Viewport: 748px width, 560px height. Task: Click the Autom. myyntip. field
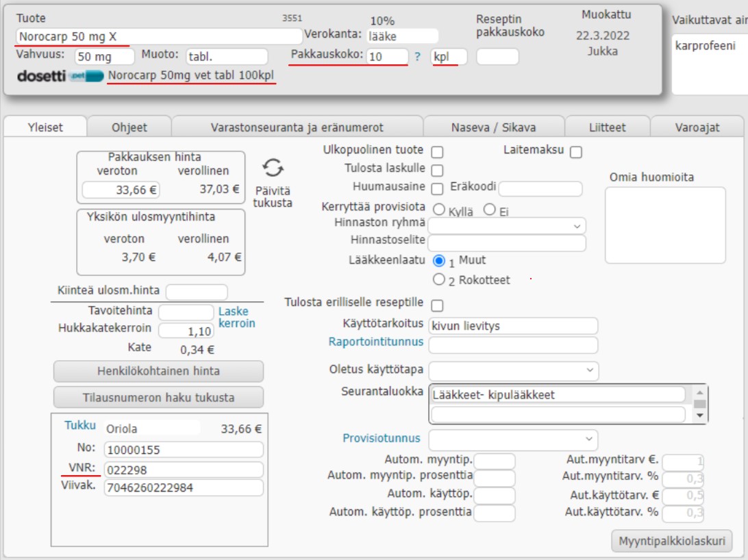(x=495, y=461)
